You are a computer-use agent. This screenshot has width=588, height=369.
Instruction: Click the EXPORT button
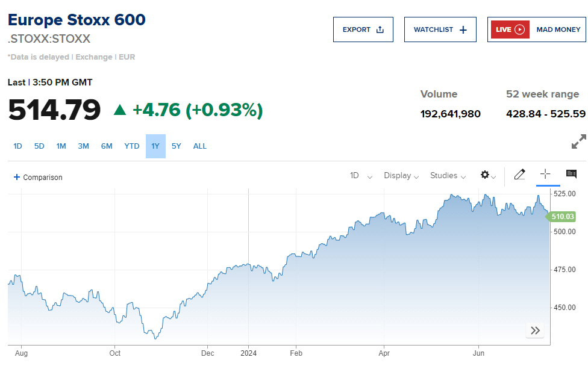click(363, 29)
